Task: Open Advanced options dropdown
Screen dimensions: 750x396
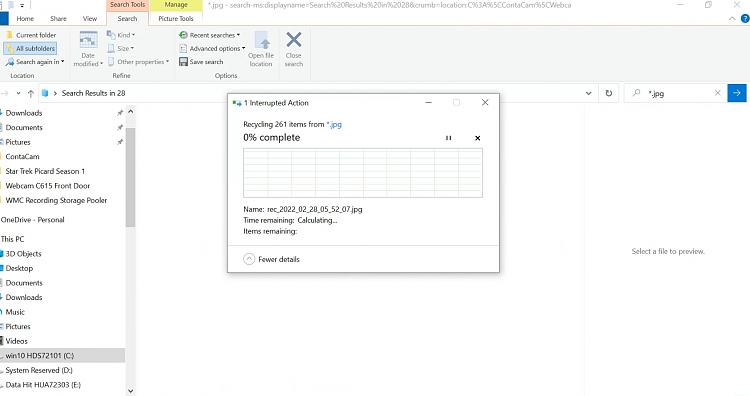Action: tap(212, 48)
